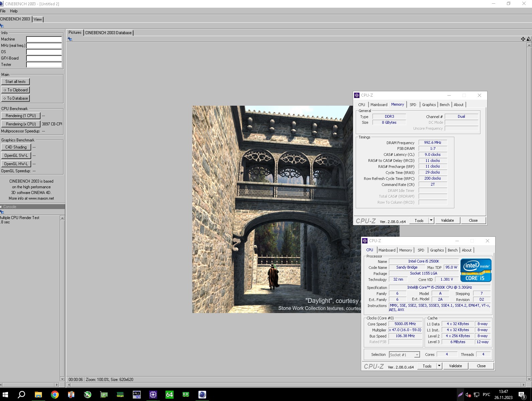Select the Pictures tab
532x401 pixels.
click(75, 32)
